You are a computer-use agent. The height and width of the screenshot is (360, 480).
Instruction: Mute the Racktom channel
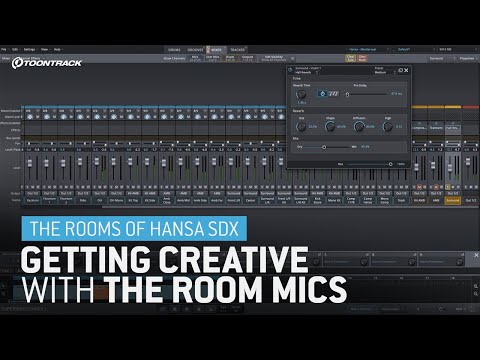(x=33, y=187)
